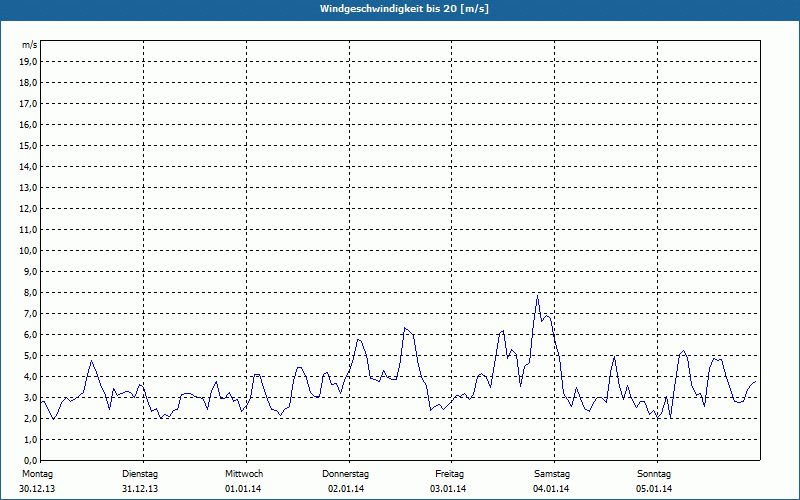Click the '0,0' y-axis label
This screenshot has width=800, height=500.
pyautogui.click(x=31, y=460)
